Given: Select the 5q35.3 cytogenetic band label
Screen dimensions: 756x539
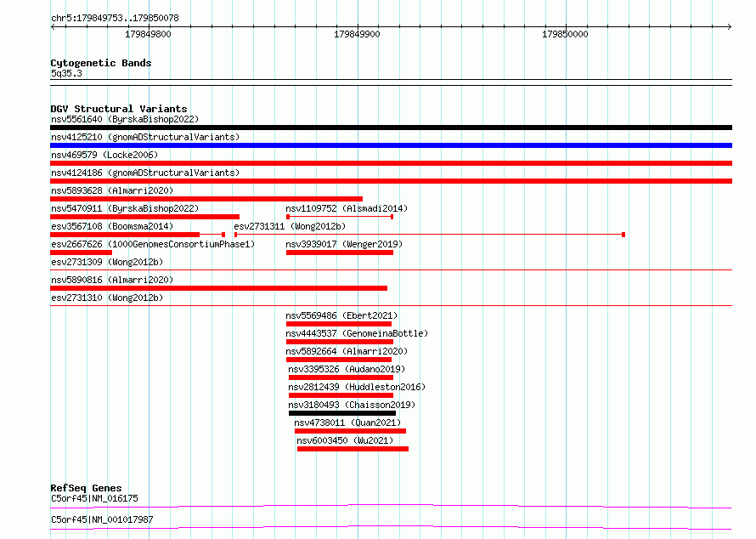Looking at the screenshot, I should 66,73.
